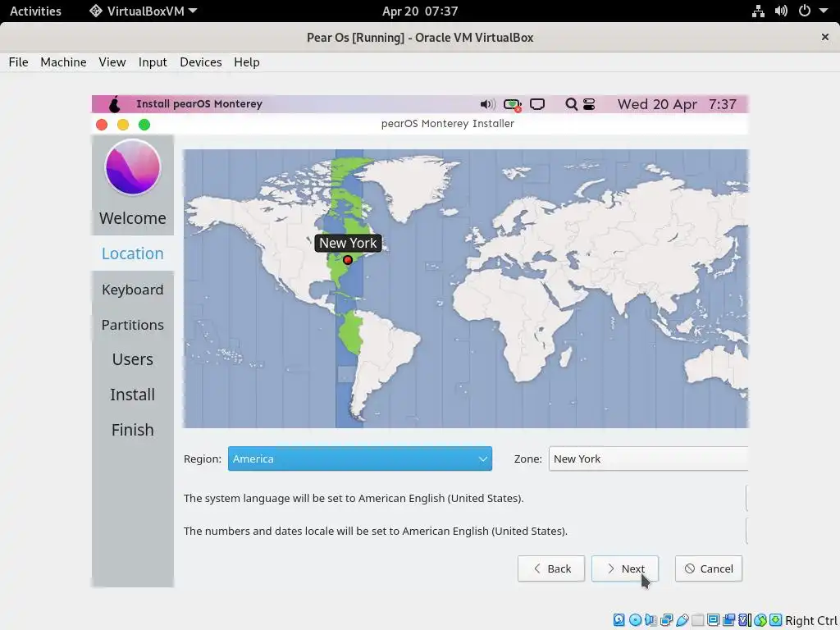
Task: Click VirtualBox USB devices indicator
Action: coord(682,620)
